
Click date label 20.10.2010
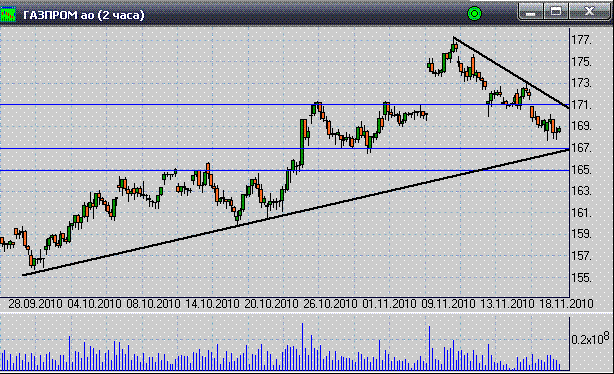tap(271, 304)
